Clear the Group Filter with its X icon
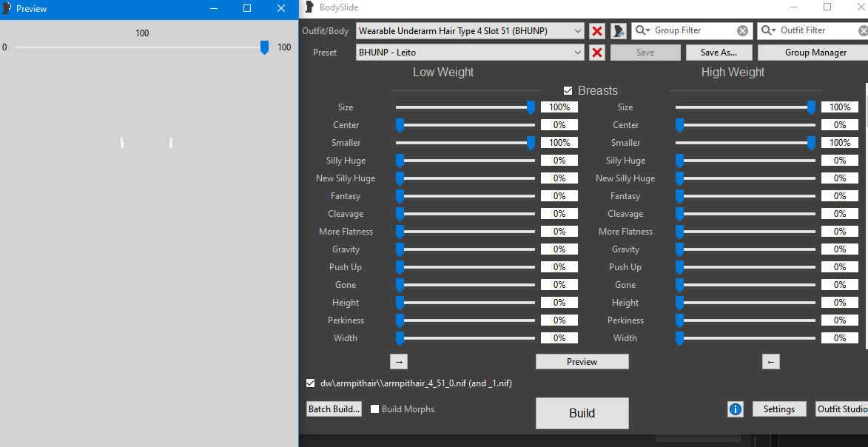 click(742, 31)
